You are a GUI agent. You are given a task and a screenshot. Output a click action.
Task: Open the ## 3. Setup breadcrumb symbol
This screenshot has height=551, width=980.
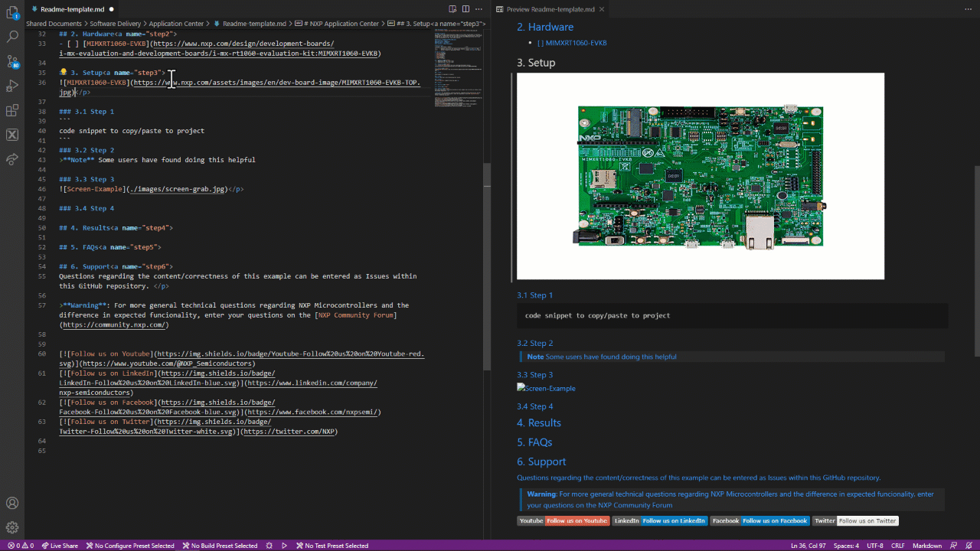click(x=436, y=24)
